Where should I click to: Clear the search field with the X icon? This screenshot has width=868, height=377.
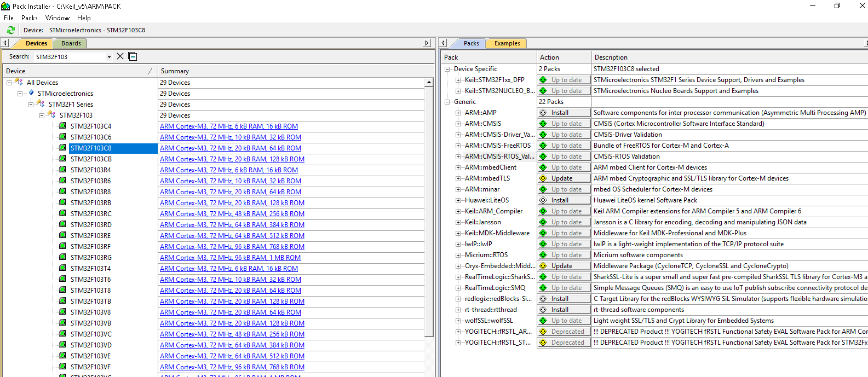pos(120,56)
